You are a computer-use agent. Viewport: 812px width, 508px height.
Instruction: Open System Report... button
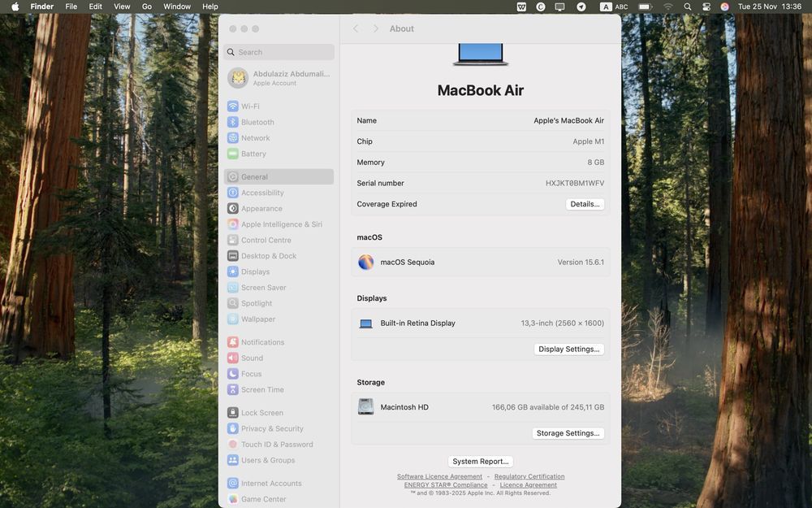pos(481,462)
